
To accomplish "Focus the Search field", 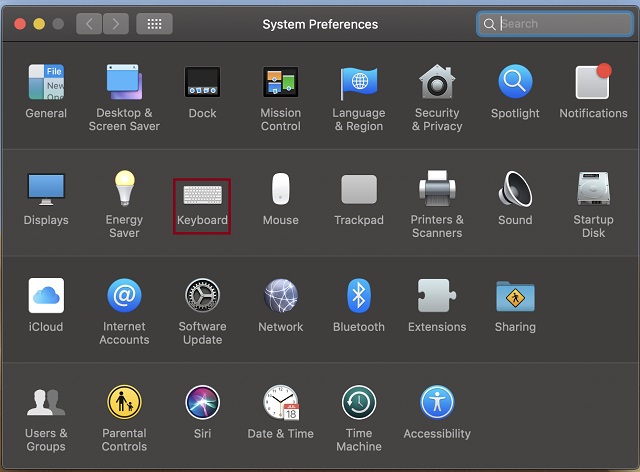I will 555,24.
